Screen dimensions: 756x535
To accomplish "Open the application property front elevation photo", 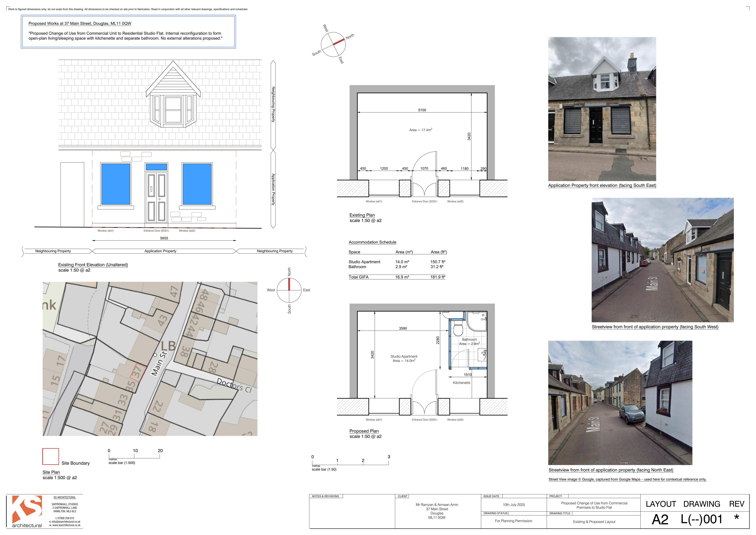I will point(602,109).
